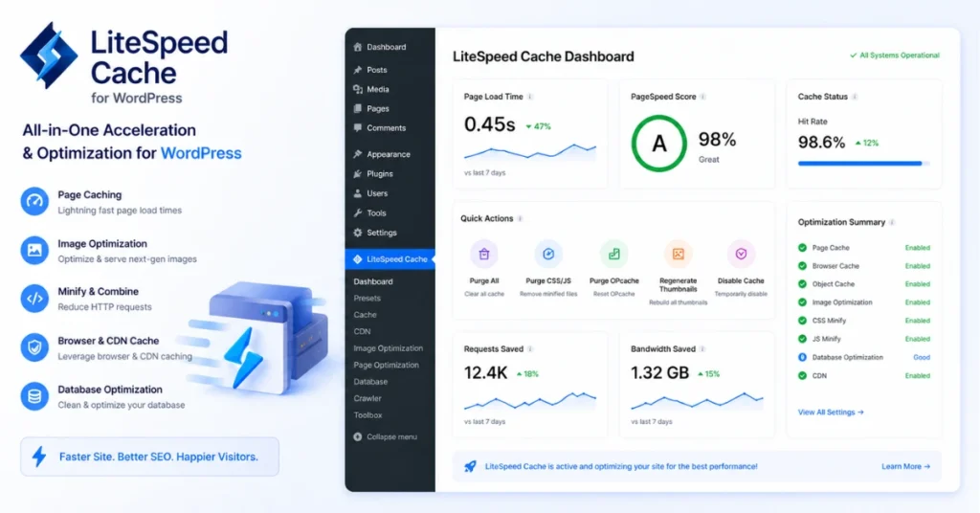Click the Collapse menu circle icon

coord(358,436)
